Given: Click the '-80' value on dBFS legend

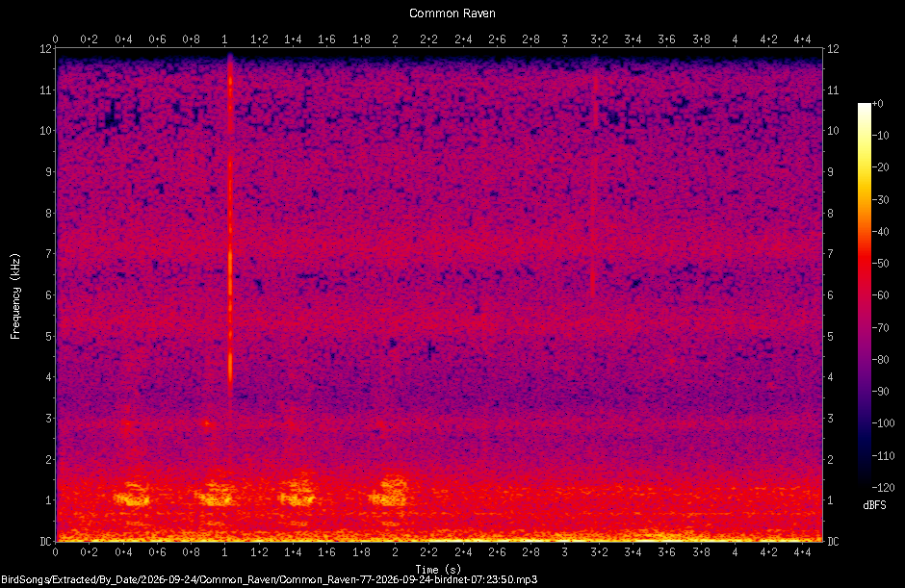Looking at the screenshot, I should pos(880,360).
